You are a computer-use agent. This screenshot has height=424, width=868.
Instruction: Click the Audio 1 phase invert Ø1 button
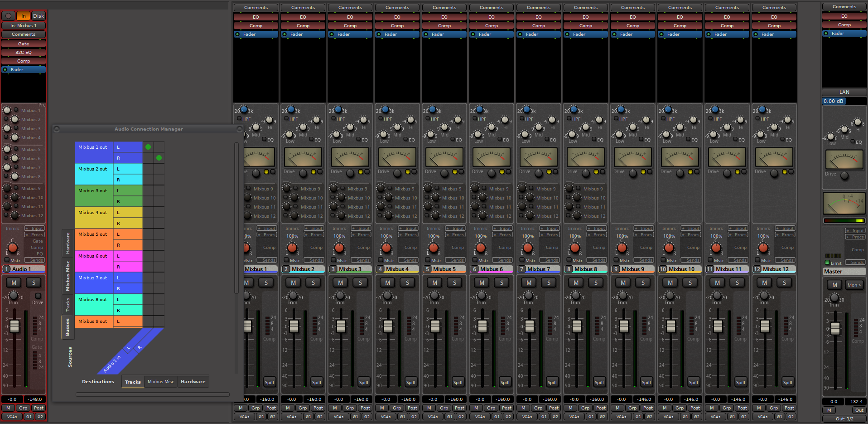tap(29, 416)
